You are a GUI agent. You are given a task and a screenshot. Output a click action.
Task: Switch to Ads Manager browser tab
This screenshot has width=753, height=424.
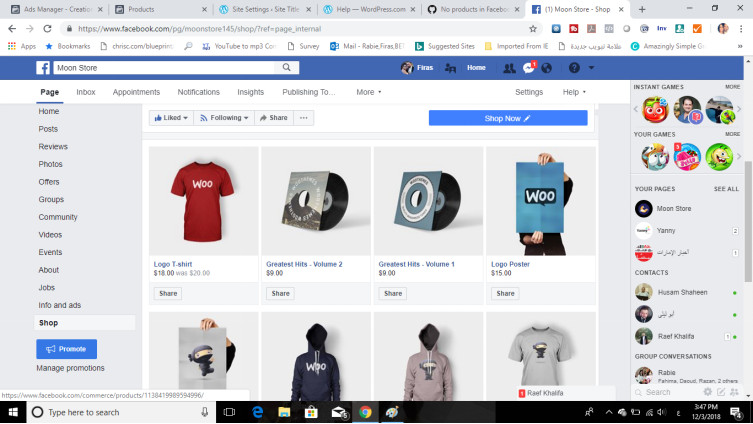click(57, 9)
